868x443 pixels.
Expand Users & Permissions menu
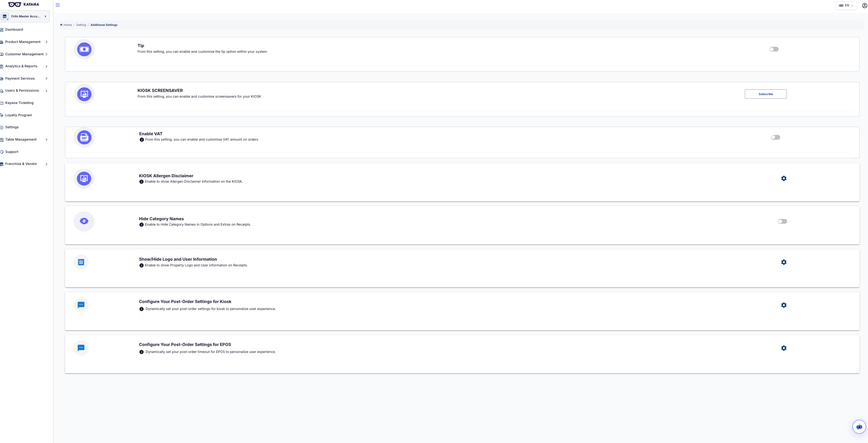pos(24,91)
